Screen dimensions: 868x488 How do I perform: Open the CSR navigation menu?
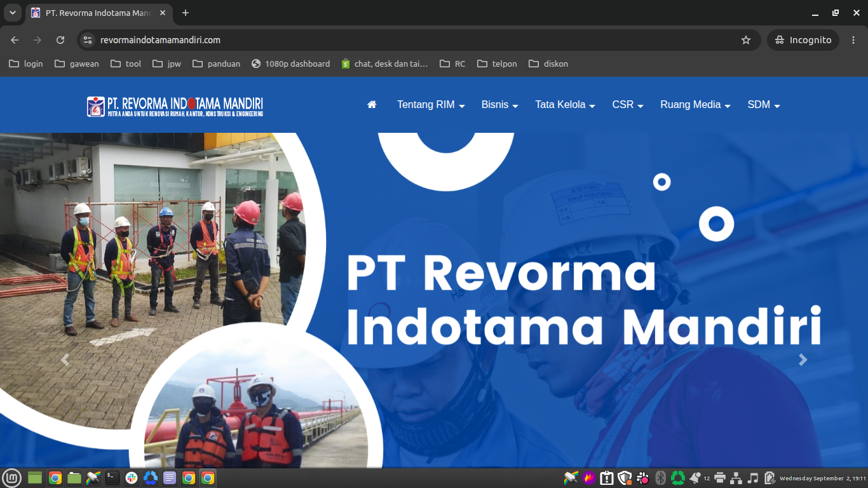[628, 105]
